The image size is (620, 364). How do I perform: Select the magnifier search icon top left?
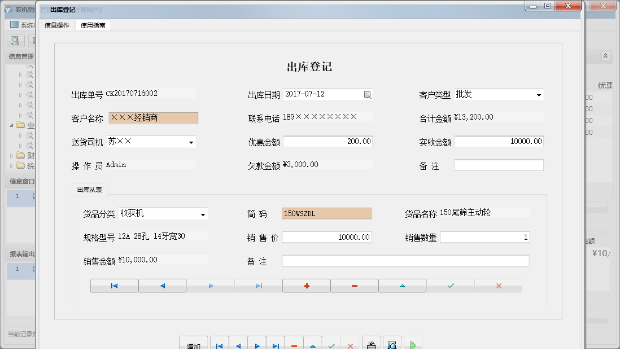(x=15, y=41)
